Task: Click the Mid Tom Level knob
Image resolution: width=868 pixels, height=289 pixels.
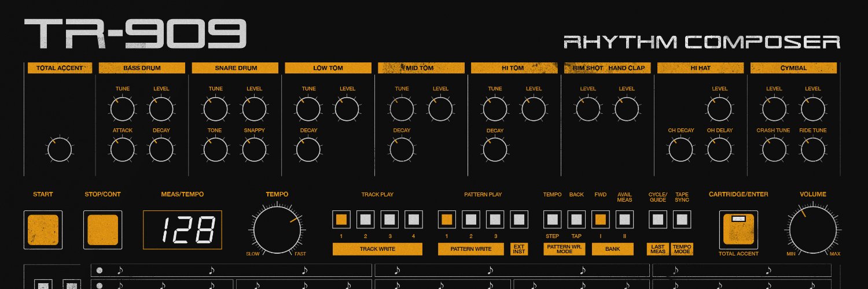Action: coord(440,109)
